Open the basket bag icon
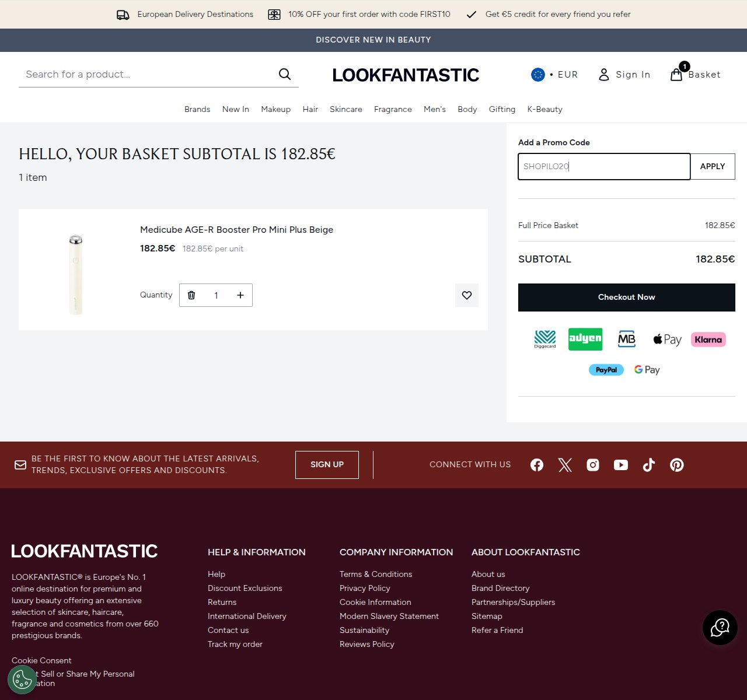This screenshot has height=700, width=747. [x=676, y=75]
